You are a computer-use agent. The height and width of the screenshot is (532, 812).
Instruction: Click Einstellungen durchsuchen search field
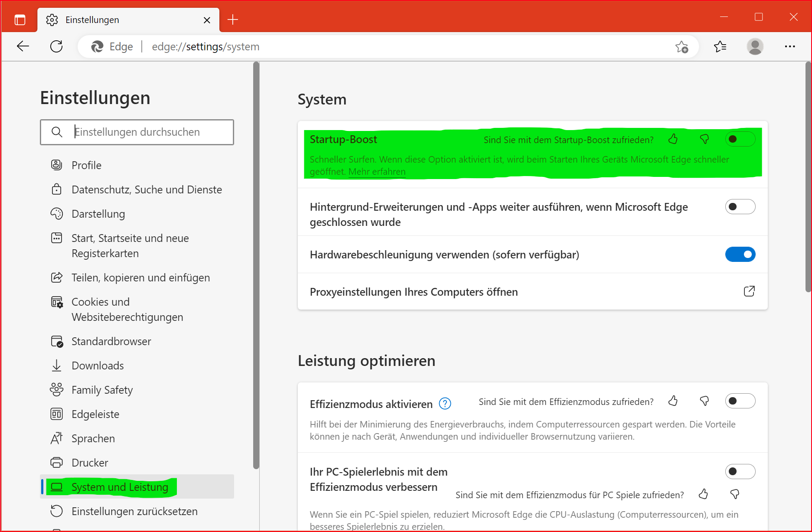[137, 132]
